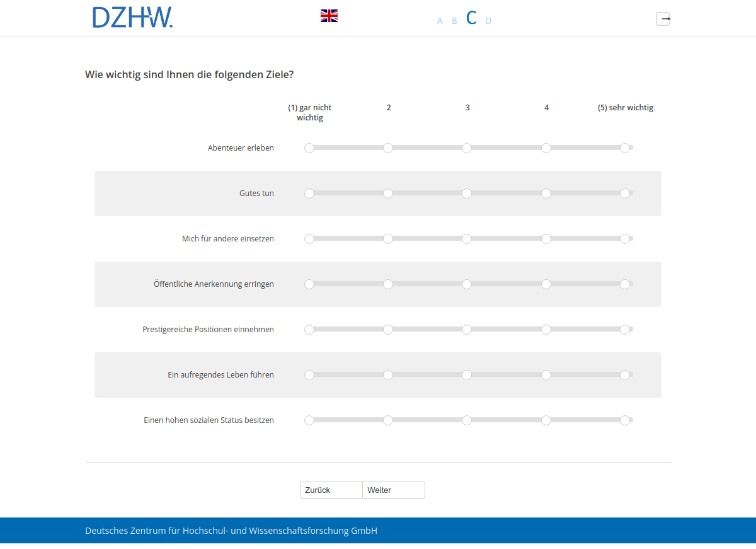Select 2 for 'Öffentliche Anerkennung erringen'
The height and width of the screenshot is (549, 756).
[388, 284]
